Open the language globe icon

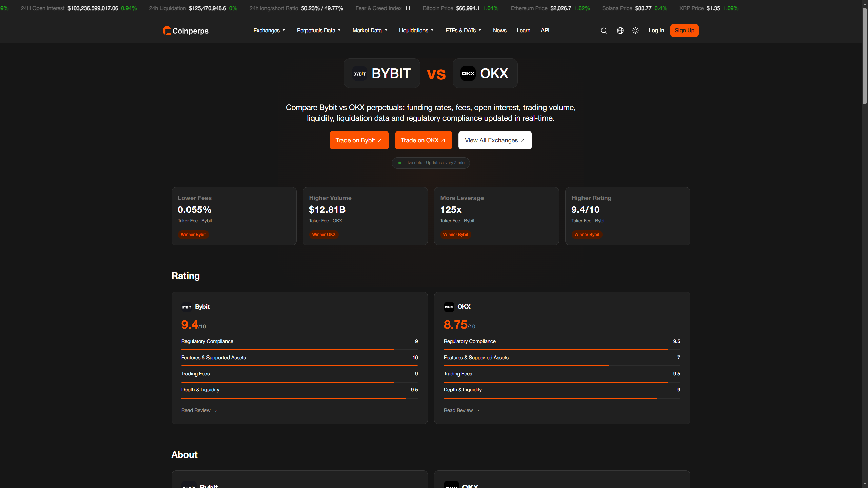click(620, 30)
